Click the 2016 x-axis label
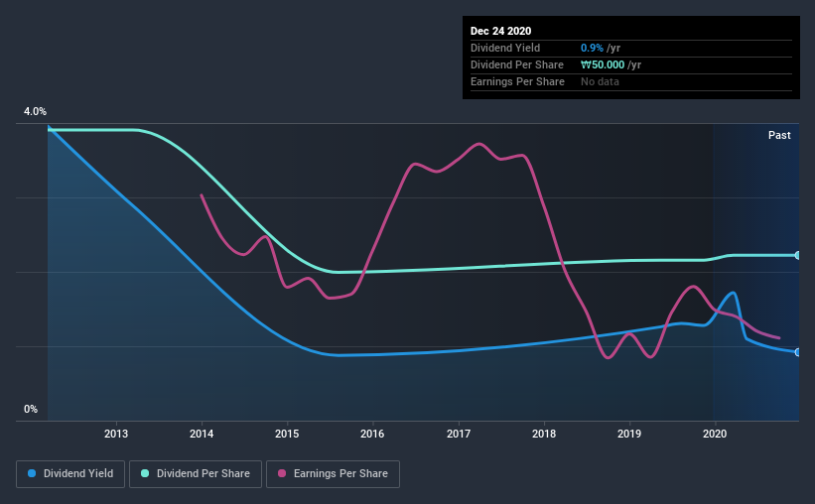The height and width of the screenshot is (504, 815). tap(372, 434)
